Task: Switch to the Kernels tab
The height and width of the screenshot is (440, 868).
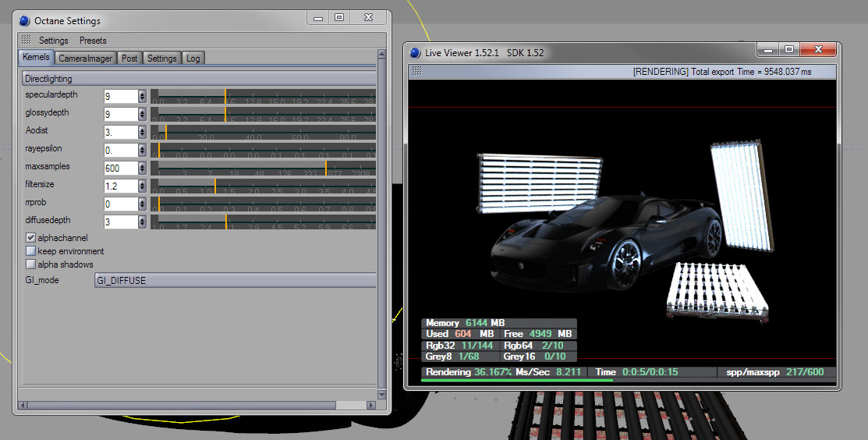Action: [36, 57]
